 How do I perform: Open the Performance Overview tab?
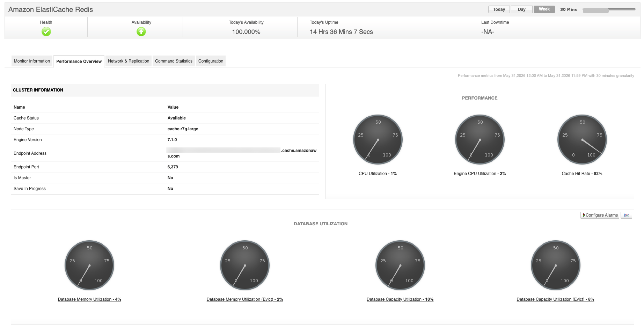pos(79,61)
